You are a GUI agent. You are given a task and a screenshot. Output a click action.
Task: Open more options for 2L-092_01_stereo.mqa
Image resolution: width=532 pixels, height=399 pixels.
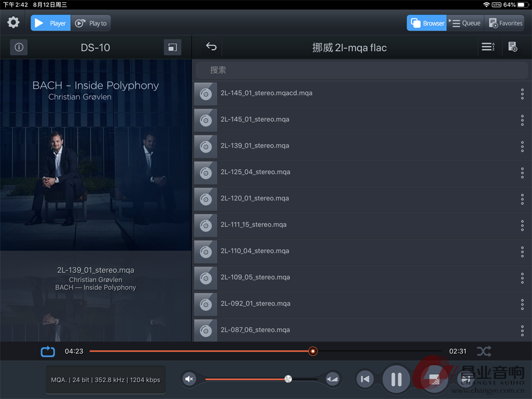522,304
